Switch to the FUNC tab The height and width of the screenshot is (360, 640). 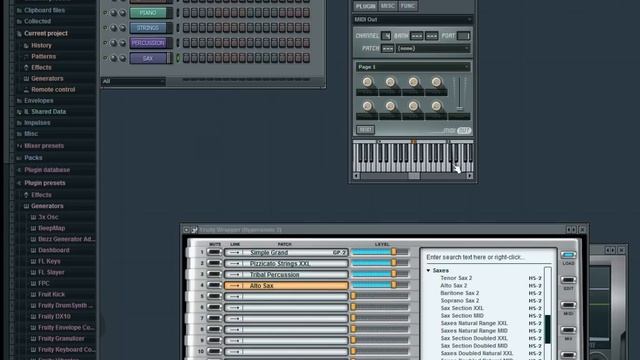tap(407, 6)
